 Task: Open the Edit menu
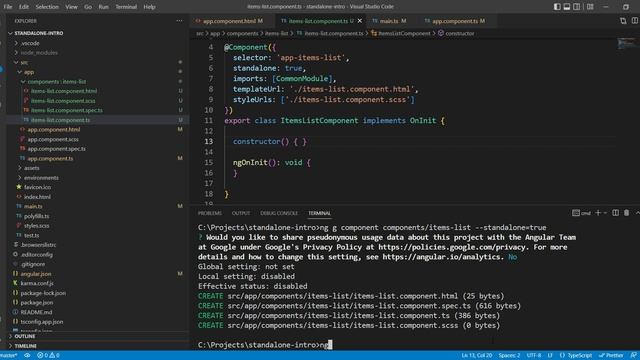click(24, 7)
